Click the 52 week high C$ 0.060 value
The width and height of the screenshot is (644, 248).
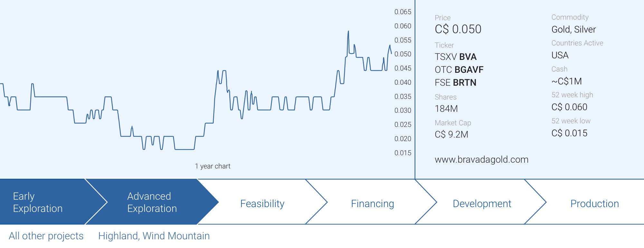point(569,107)
